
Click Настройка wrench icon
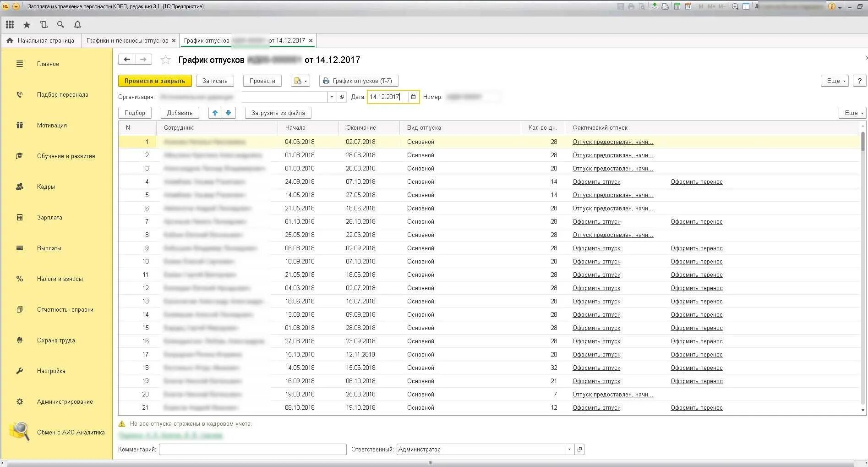tap(20, 371)
